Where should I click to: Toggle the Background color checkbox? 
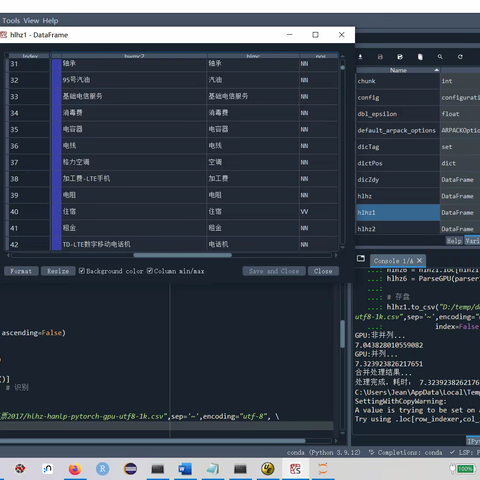tap(82, 271)
